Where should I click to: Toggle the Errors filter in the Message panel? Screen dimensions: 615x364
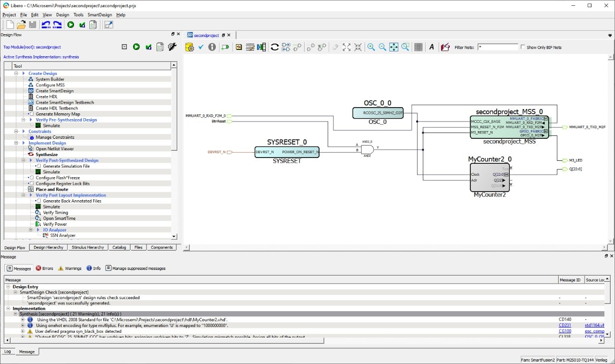pyautogui.click(x=44, y=268)
